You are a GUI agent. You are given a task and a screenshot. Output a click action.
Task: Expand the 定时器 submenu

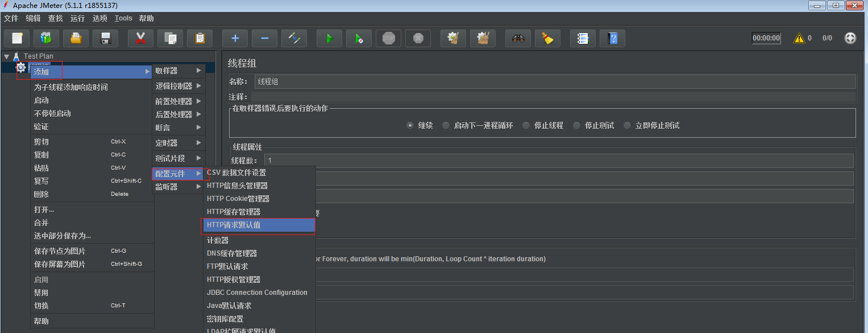(178, 143)
